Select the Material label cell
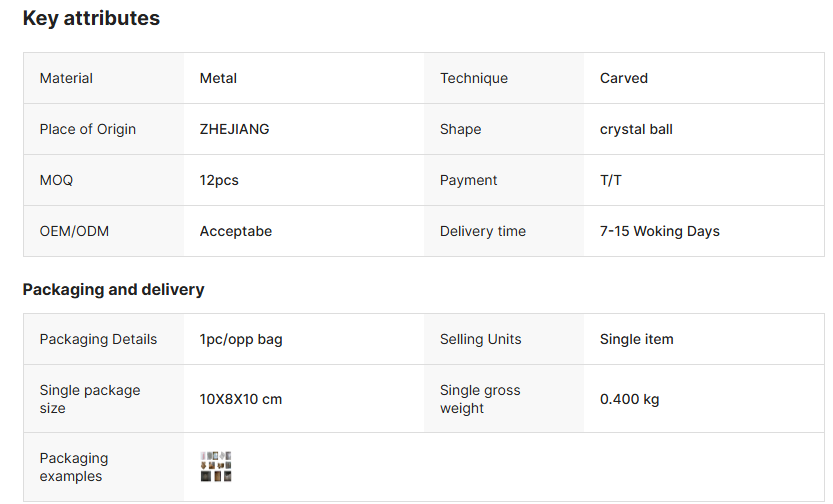 coord(66,78)
